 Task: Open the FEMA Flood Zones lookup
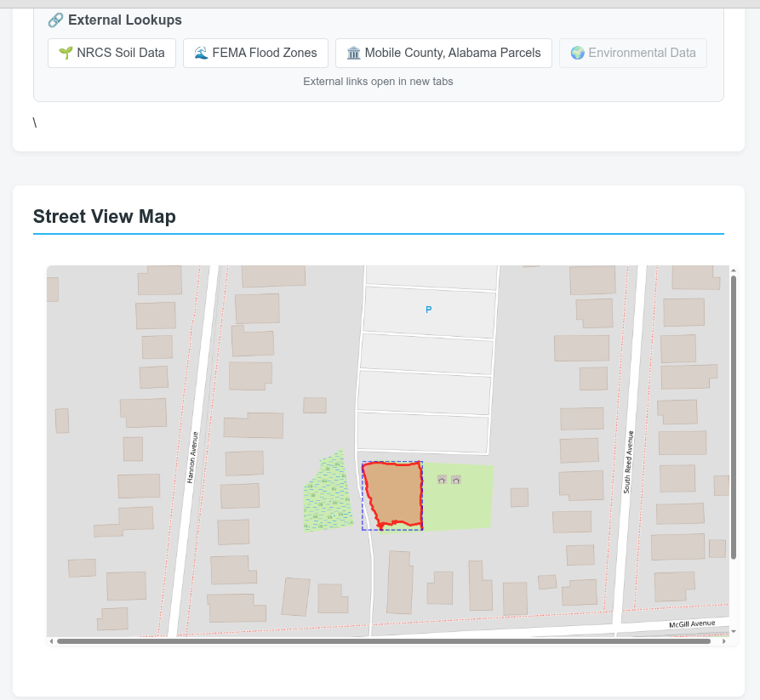tap(255, 53)
